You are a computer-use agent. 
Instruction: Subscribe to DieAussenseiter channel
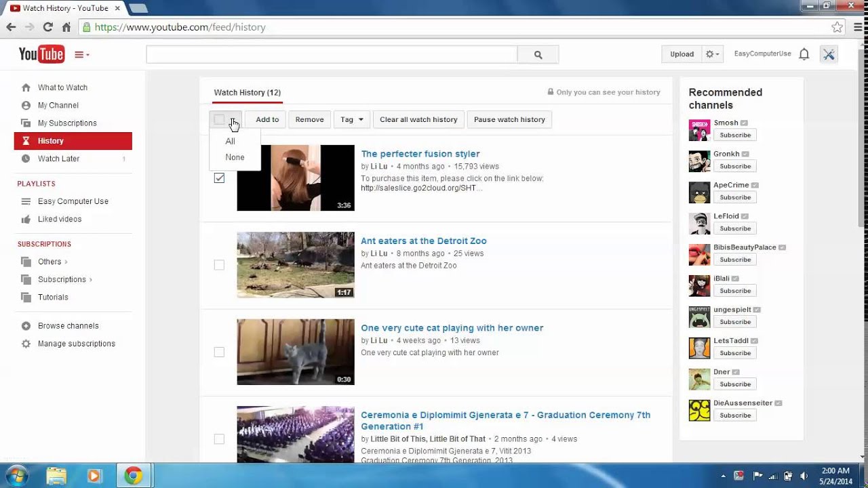point(735,415)
